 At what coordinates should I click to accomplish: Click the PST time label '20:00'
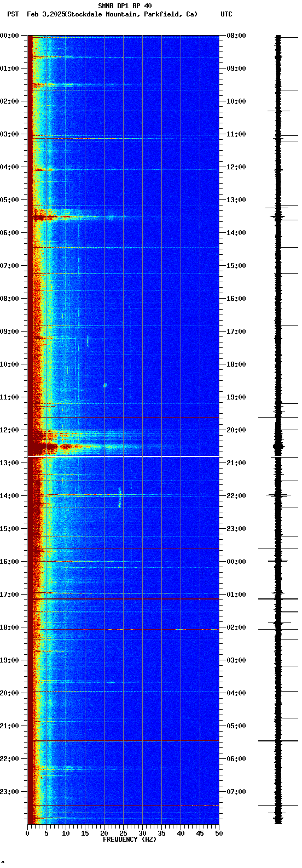tap(9, 693)
